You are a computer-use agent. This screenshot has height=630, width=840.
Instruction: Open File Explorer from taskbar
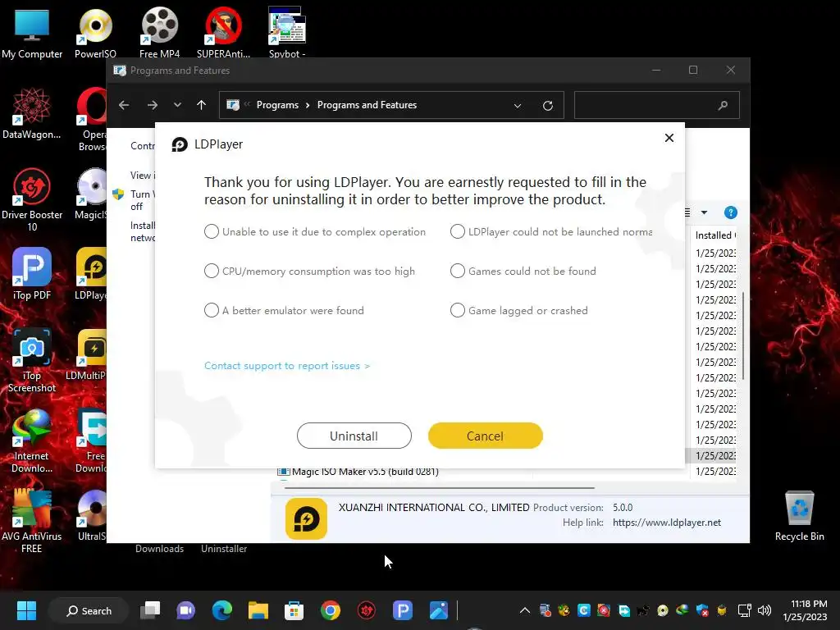(258, 610)
